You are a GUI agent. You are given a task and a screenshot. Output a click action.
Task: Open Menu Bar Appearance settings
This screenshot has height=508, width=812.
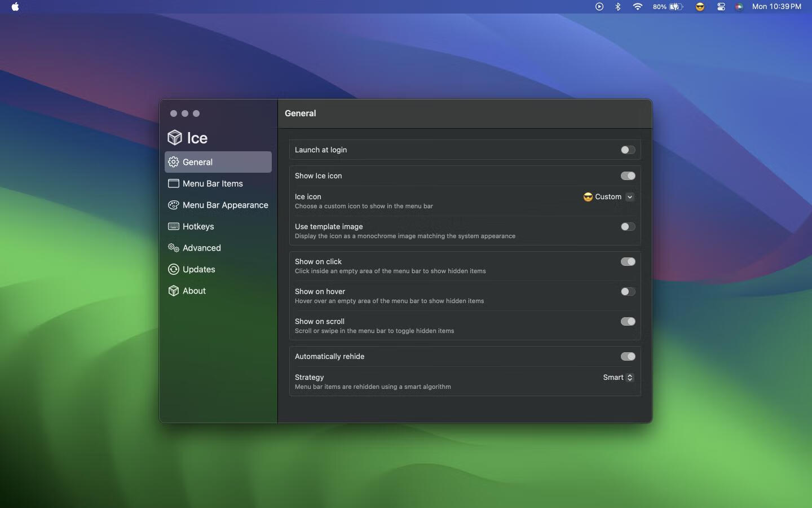point(218,205)
